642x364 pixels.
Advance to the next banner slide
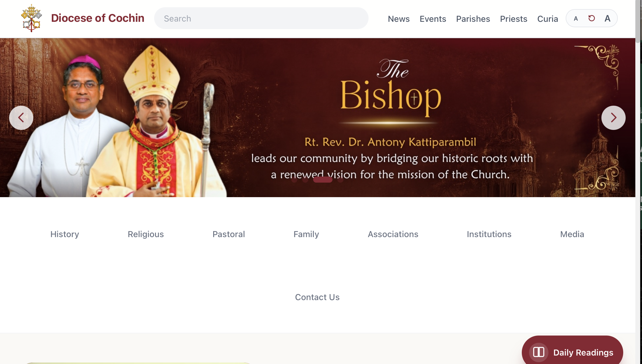pyautogui.click(x=613, y=117)
